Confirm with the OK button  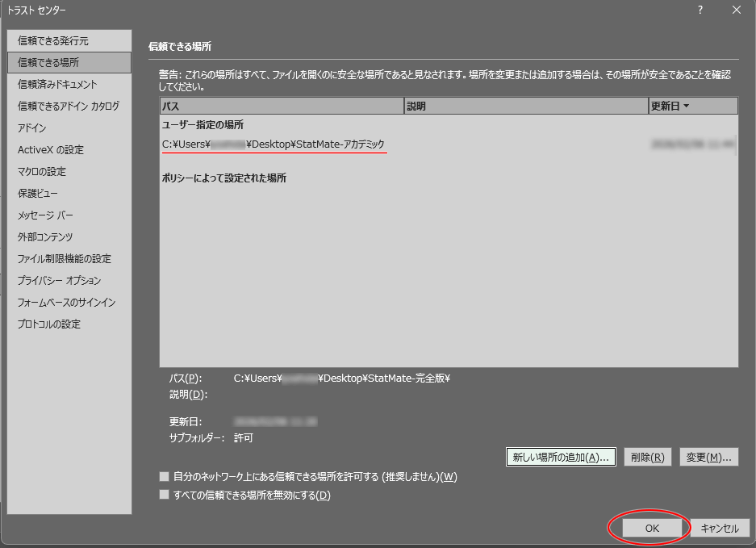[652, 528]
